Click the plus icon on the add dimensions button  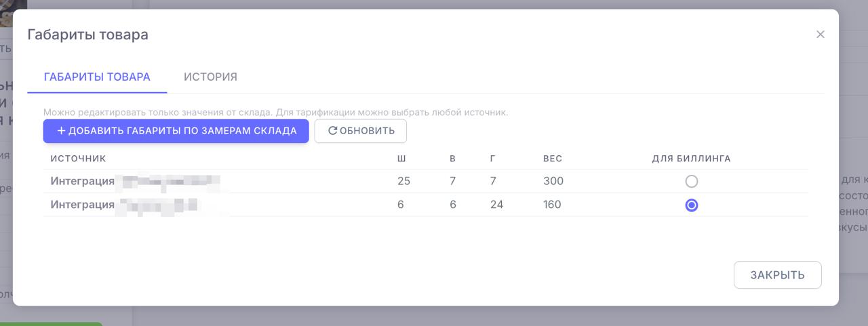pyautogui.click(x=61, y=131)
